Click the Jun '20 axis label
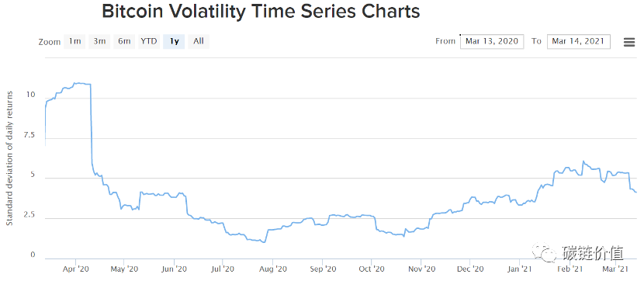The image size is (644, 281). pyautogui.click(x=174, y=269)
